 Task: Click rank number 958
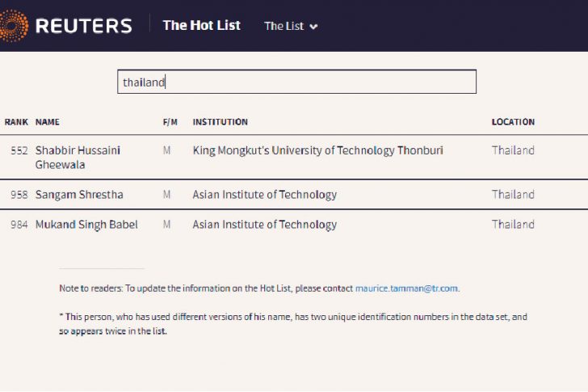(19, 195)
